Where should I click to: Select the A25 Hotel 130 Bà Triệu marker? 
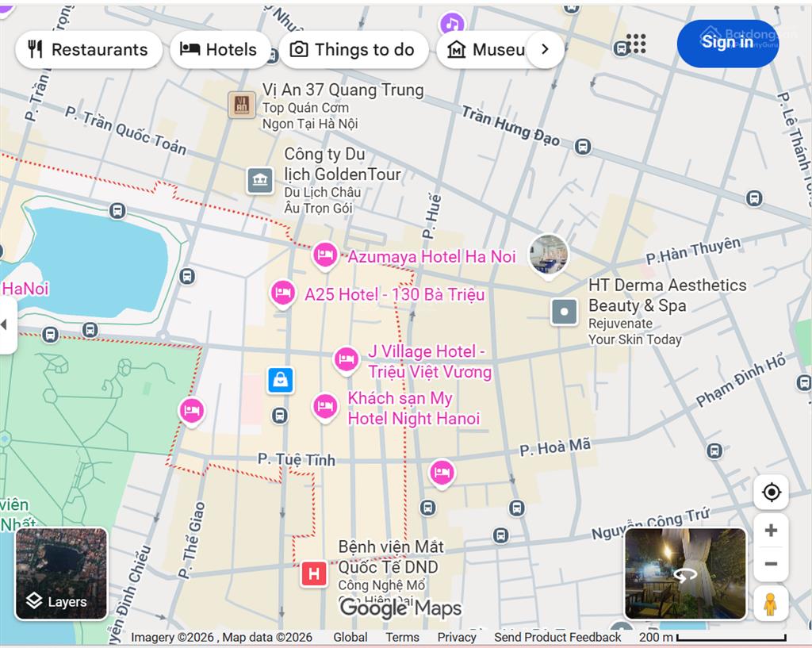pos(283,293)
